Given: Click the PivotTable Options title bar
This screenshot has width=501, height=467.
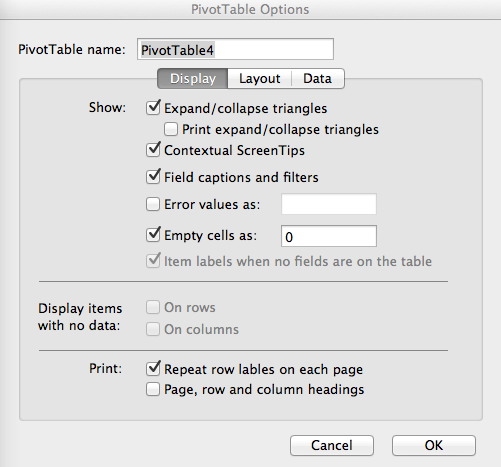Looking at the screenshot, I should 250,9.
